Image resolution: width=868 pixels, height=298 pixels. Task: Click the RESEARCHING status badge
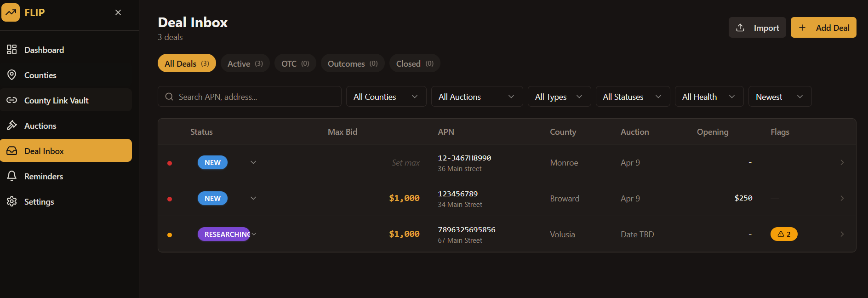[224, 234]
